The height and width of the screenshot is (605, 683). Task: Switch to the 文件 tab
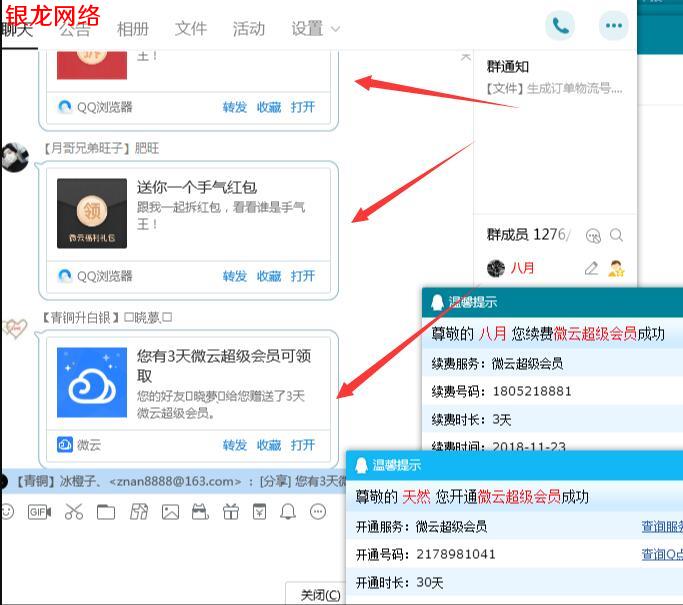191,29
